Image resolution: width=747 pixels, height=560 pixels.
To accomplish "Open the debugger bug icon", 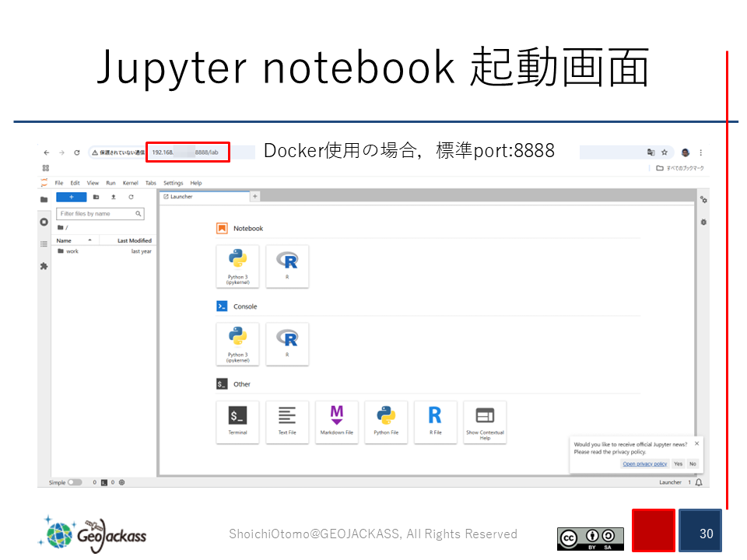I will coord(703,222).
